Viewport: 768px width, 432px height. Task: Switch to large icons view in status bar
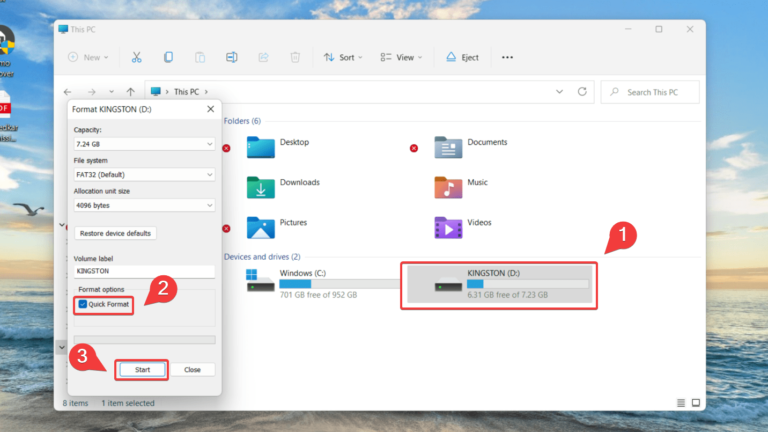click(x=696, y=403)
